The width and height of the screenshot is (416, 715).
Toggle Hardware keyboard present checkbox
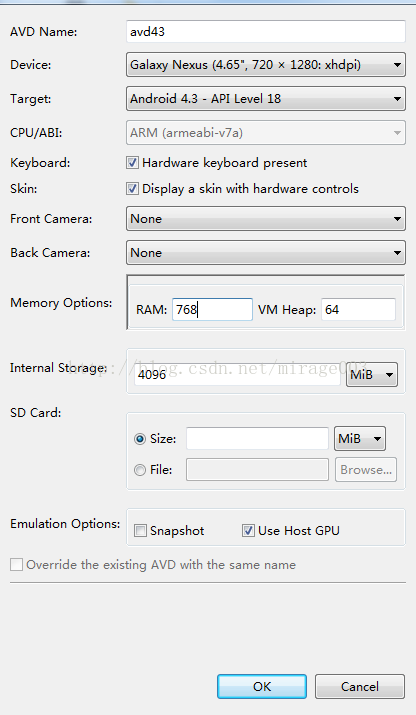(133, 163)
